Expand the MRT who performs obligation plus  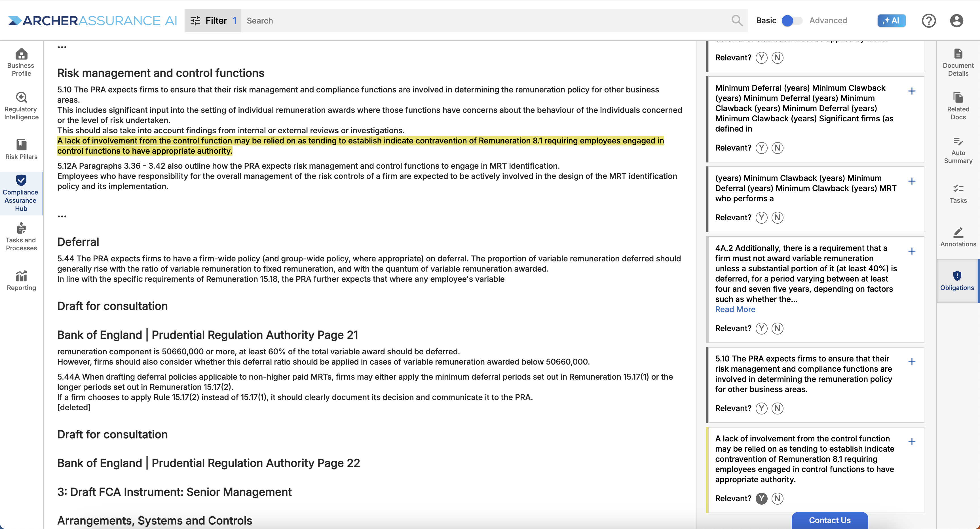click(x=912, y=181)
